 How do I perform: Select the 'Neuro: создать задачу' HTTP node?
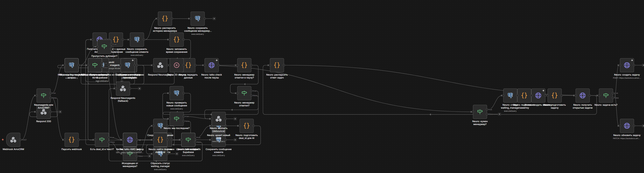point(627,65)
